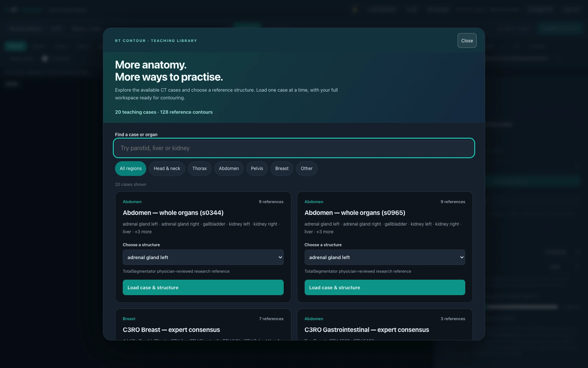Click the 'Find a case or organ' search field
This screenshot has height=368, width=588.
(x=294, y=148)
